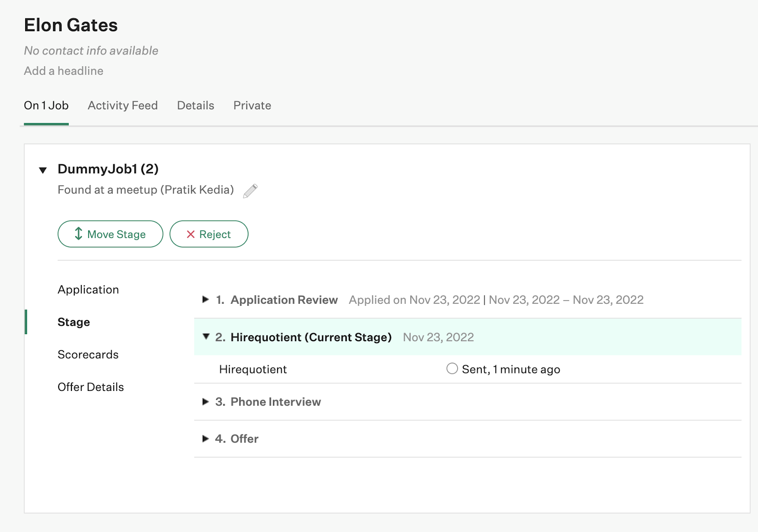
Task: Click the Found at a meetup source text
Action: click(146, 190)
